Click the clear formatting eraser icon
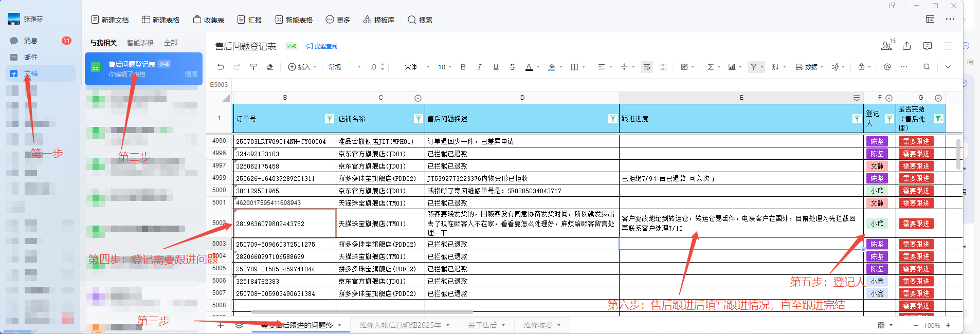This screenshot has height=334, width=980. click(x=269, y=67)
